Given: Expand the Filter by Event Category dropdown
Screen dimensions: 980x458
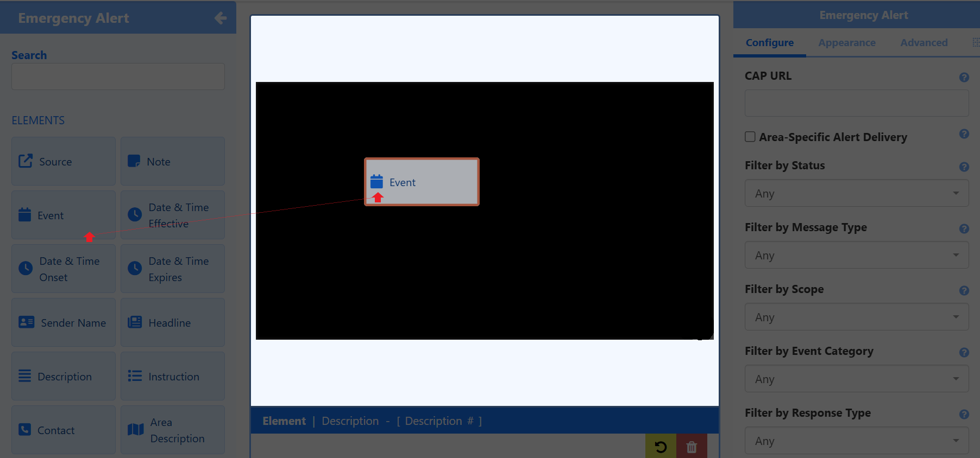Looking at the screenshot, I should coord(856,379).
